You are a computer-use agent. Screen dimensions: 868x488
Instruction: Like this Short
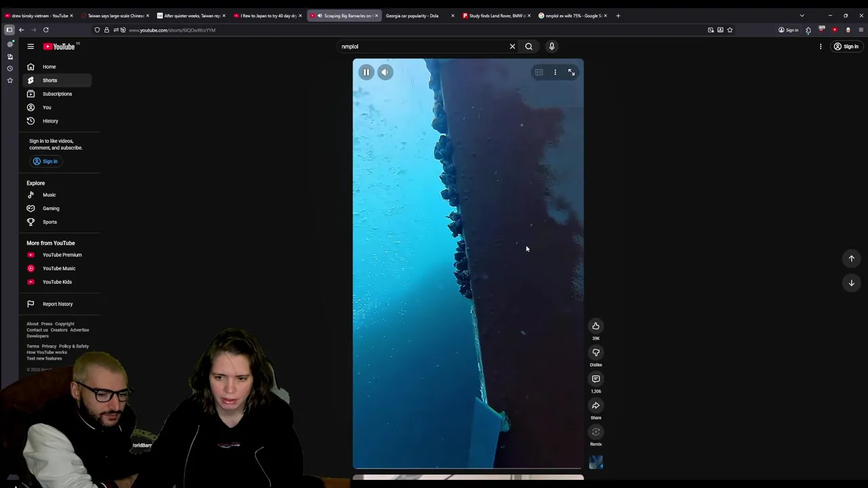click(596, 326)
